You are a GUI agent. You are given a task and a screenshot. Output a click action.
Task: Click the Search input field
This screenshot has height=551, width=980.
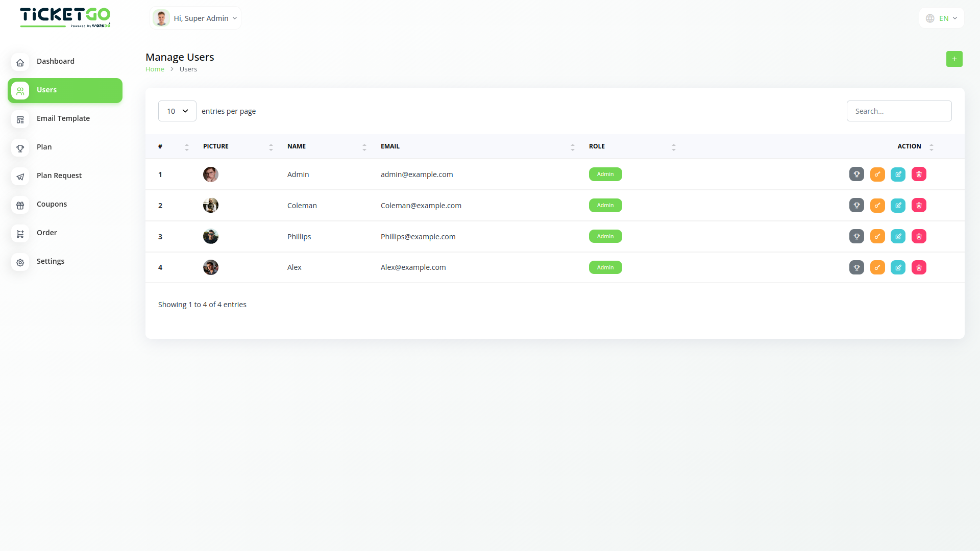click(x=899, y=111)
